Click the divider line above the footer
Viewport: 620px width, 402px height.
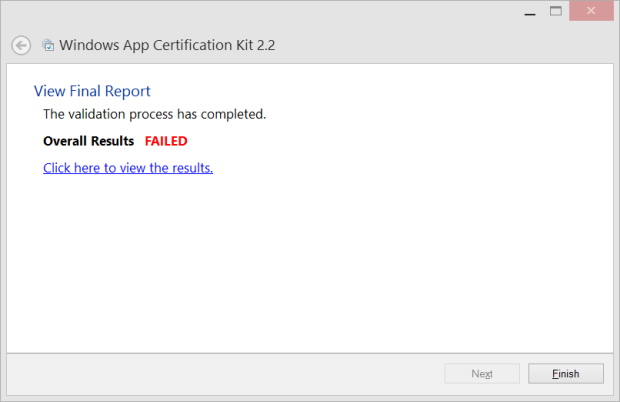pos(310,353)
